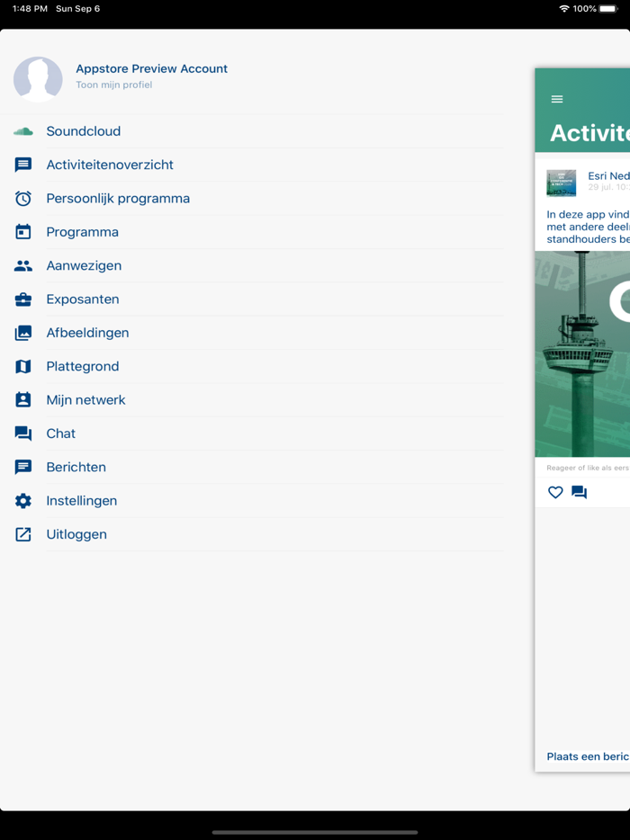Open the Soundcloud menu item
The height and width of the screenshot is (840, 630).
83,131
